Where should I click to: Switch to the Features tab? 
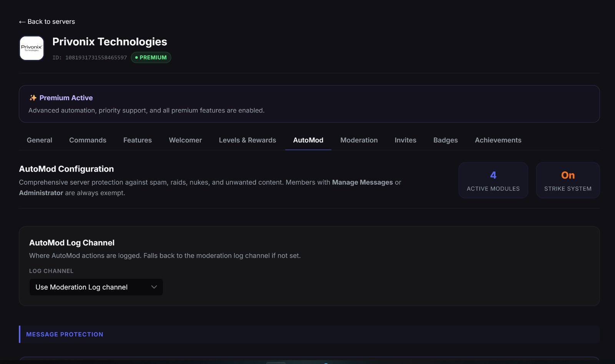tap(137, 140)
